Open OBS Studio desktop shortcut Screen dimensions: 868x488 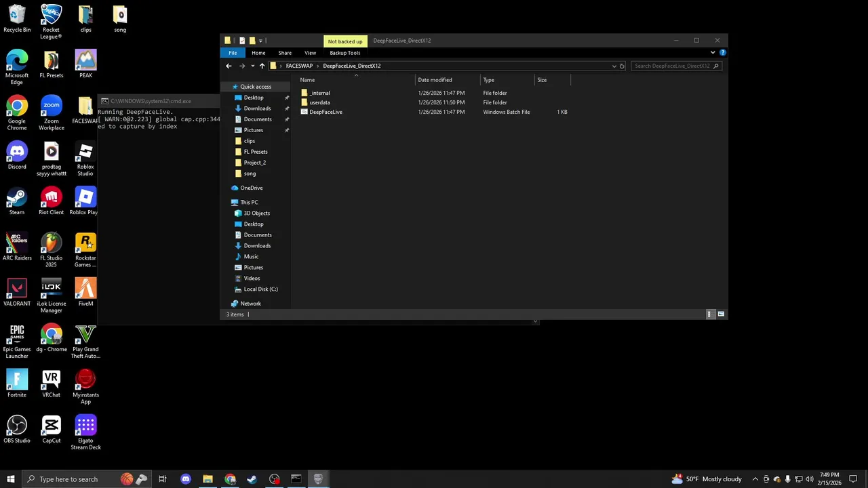(17, 430)
